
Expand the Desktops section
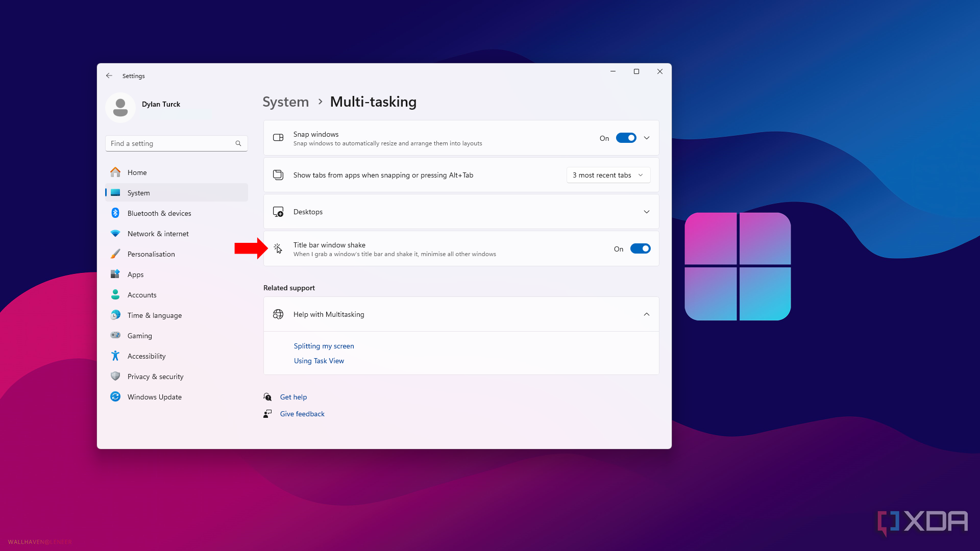[x=646, y=212]
